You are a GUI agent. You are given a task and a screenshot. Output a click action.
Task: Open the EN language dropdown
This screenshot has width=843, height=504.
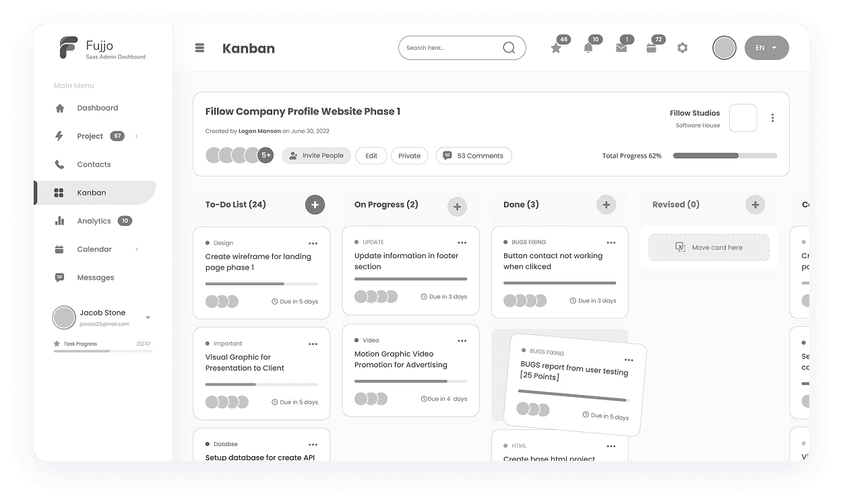tap(766, 47)
